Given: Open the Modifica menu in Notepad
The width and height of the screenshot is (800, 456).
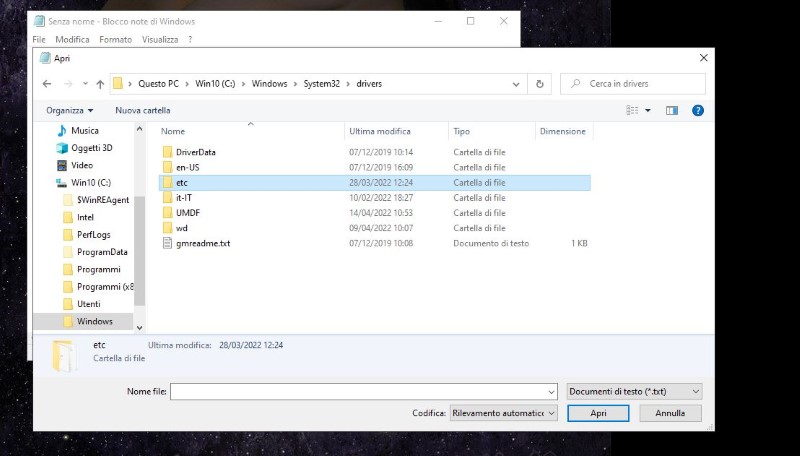Looking at the screenshot, I should [x=72, y=39].
